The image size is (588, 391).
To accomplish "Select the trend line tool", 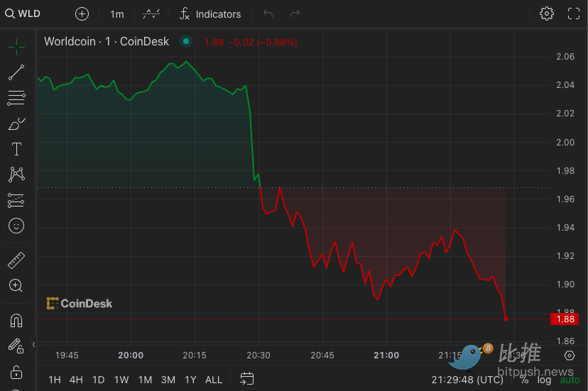I will pos(16,72).
